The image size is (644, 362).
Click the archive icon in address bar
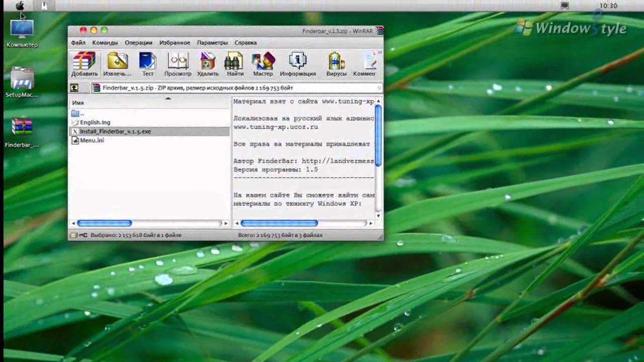(x=96, y=87)
